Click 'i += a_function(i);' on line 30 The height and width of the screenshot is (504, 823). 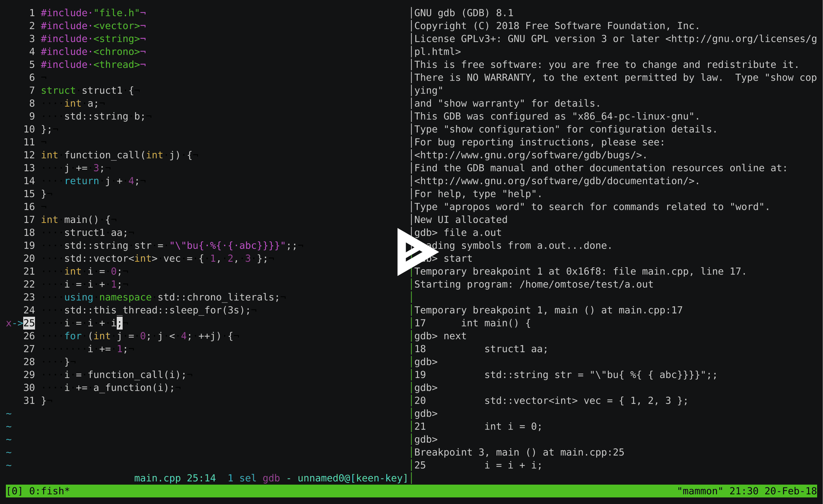120,388
